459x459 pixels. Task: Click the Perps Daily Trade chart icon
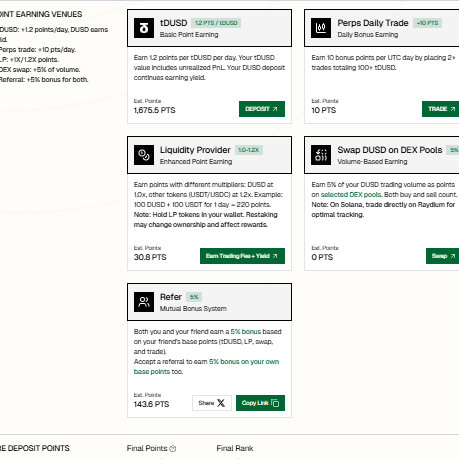click(x=321, y=28)
